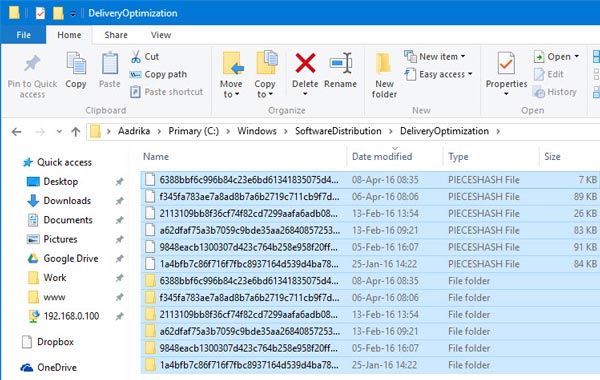Sort by the Date modified column header
The width and height of the screenshot is (600, 380).
coord(395,157)
